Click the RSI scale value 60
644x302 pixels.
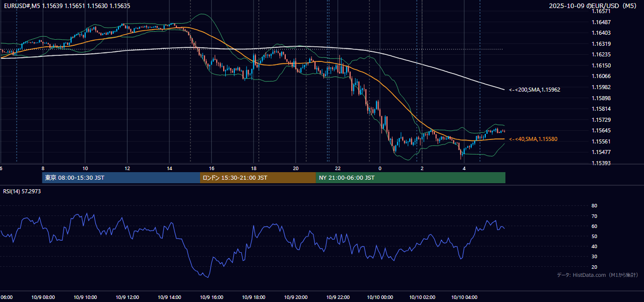(x=594, y=226)
